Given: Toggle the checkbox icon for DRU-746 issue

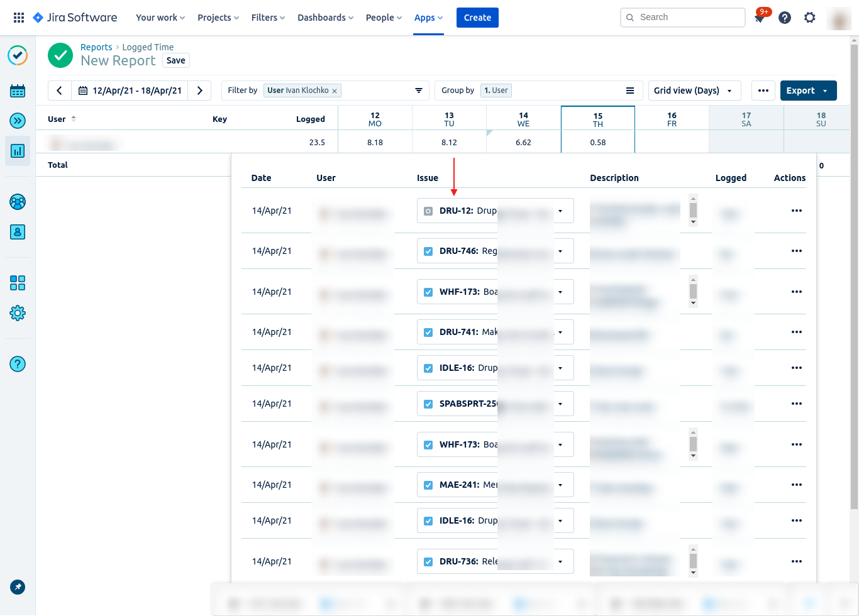Looking at the screenshot, I should point(428,251).
